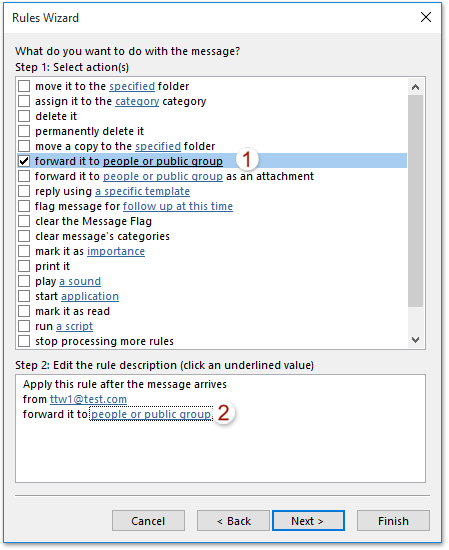Check the 'delete it' checkbox
This screenshot has height=550, width=449.
24,116
